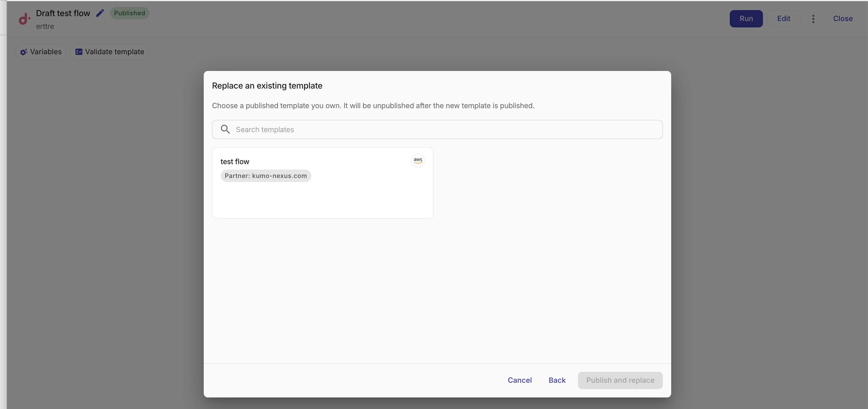Click the magnifier icon in the search box
Viewport: 868px width, 409px height.
(225, 130)
